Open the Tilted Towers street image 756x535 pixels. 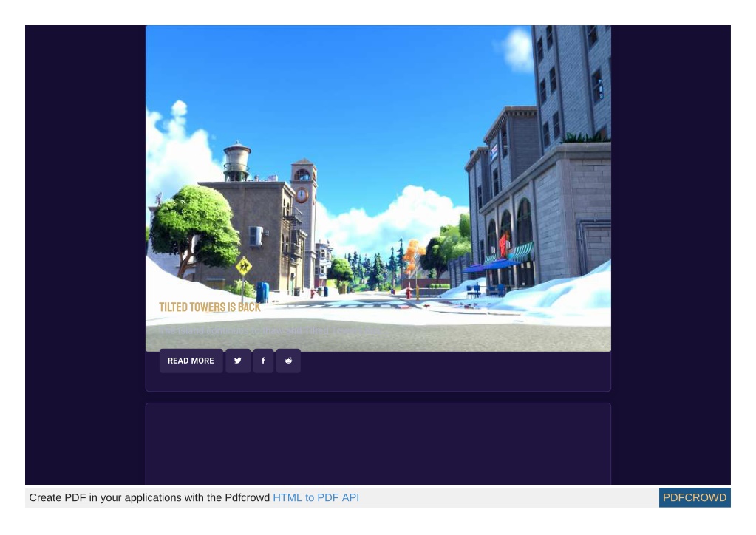click(378, 188)
